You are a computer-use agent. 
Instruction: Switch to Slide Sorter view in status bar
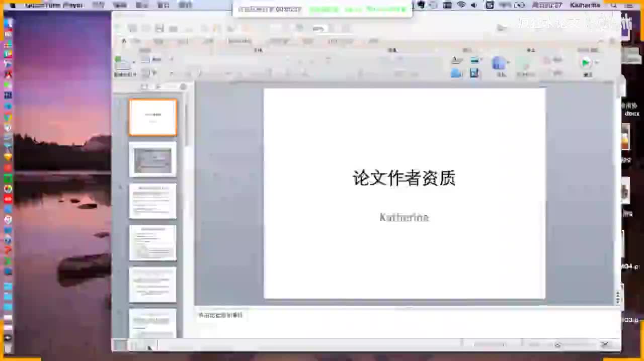pyautogui.click(x=135, y=345)
